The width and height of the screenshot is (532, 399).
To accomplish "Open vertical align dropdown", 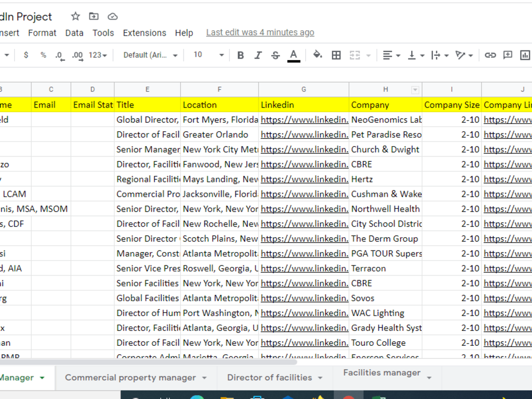I will click(415, 55).
